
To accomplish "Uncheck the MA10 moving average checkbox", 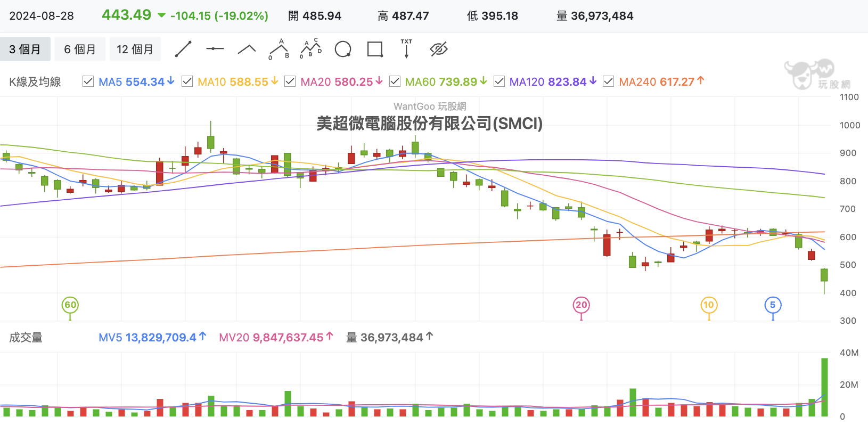I will (x=187, y=81).
